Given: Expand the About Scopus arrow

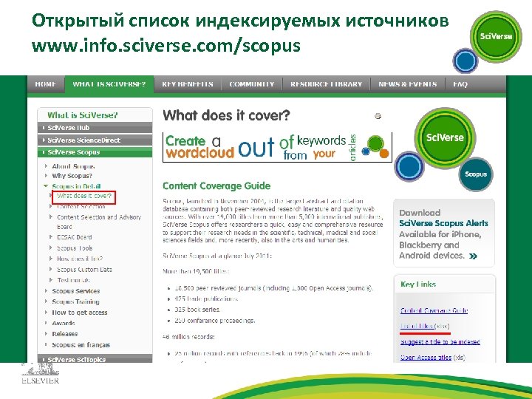Looking at the screenshot, I should [x=46, y=166].
